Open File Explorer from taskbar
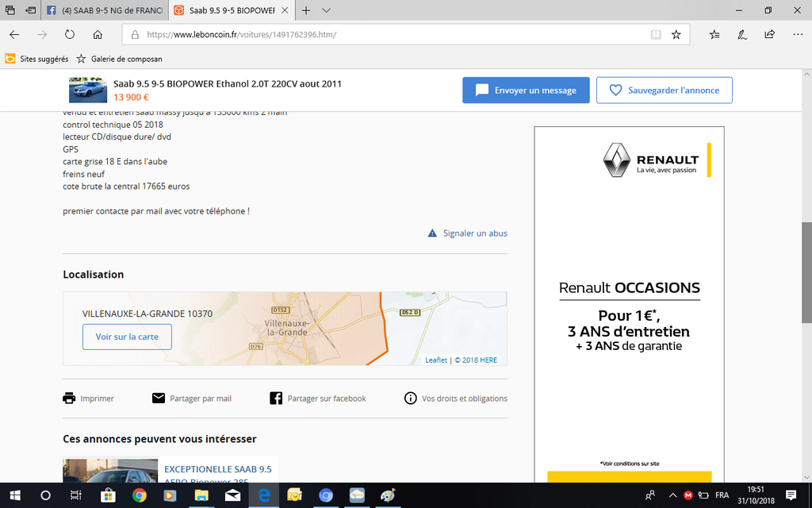The image size is (812, 508). pos(201,495)
